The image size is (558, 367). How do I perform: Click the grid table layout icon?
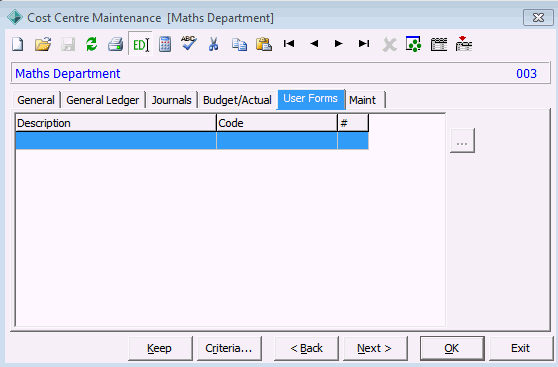click(439, 44)
